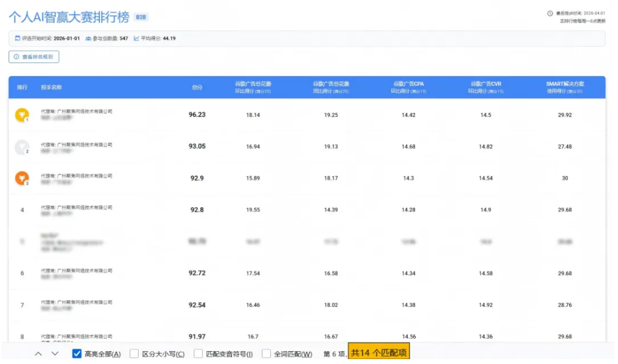
Task: Click the silver trophy rank 2 icon
Action: pyautogui.click(x=21, y=146)
